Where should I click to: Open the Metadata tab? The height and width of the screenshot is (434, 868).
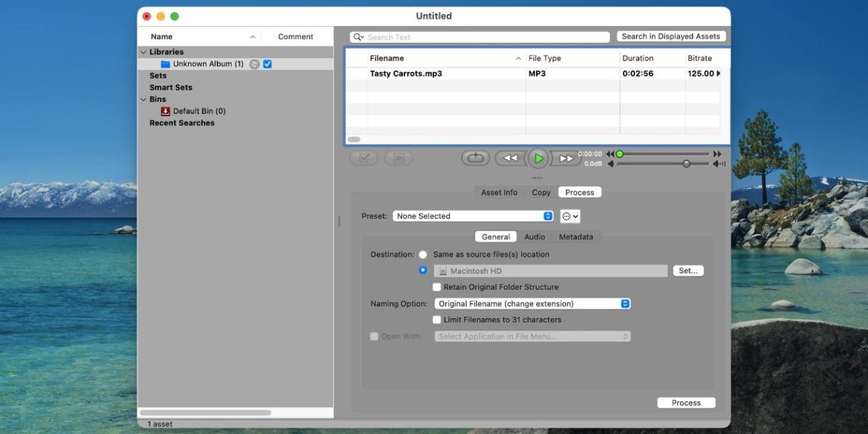pos(576,237)
